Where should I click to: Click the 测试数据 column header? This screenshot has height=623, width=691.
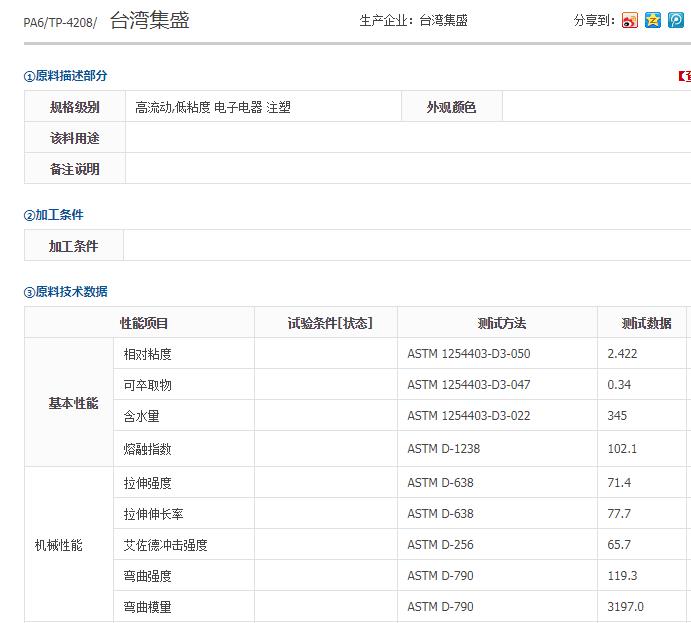(643, 323)
